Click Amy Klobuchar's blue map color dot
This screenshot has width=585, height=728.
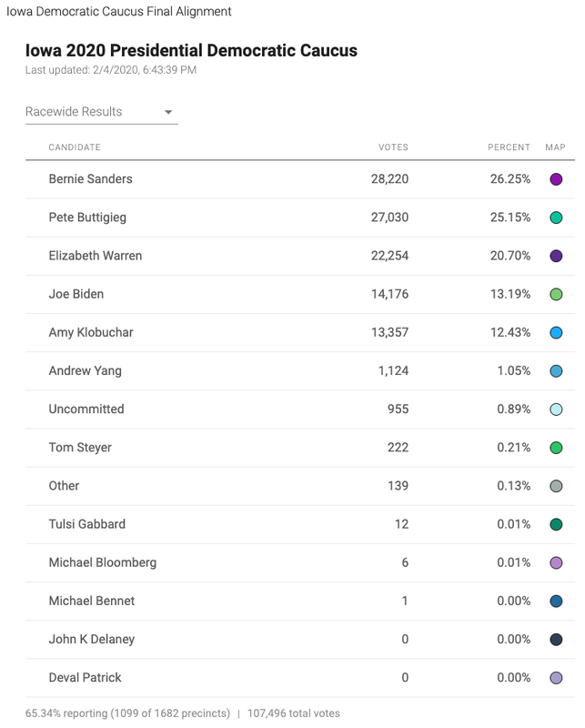(x=556, y=333)
